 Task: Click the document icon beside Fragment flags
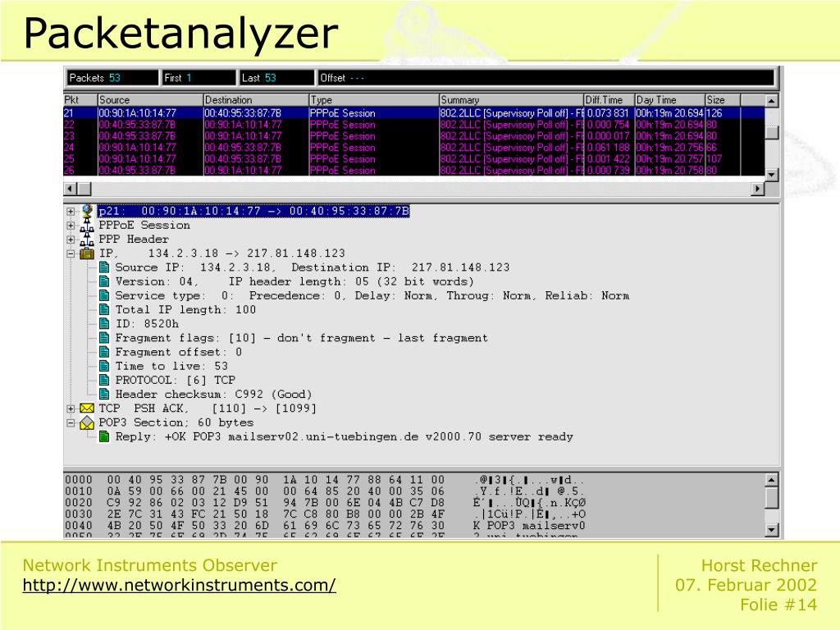(x=104, y=338)
